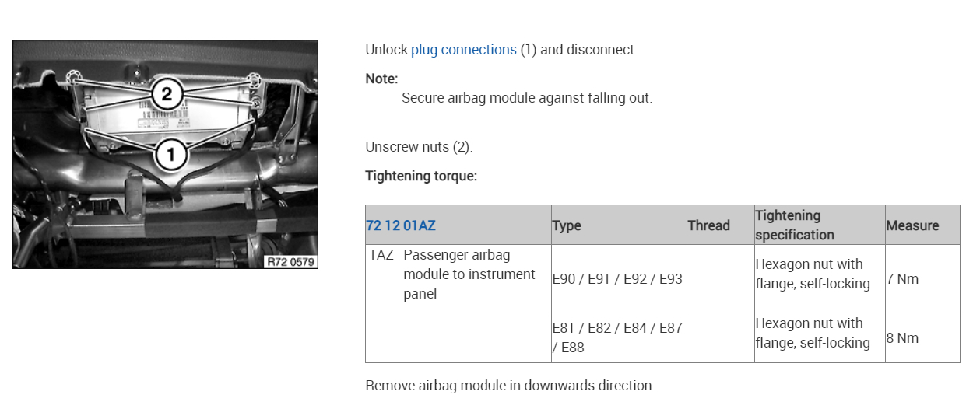Open the "72 12 01AZ" torque reference link
The height and width of the screenshot is (416, 980).
tap(401, 225)
